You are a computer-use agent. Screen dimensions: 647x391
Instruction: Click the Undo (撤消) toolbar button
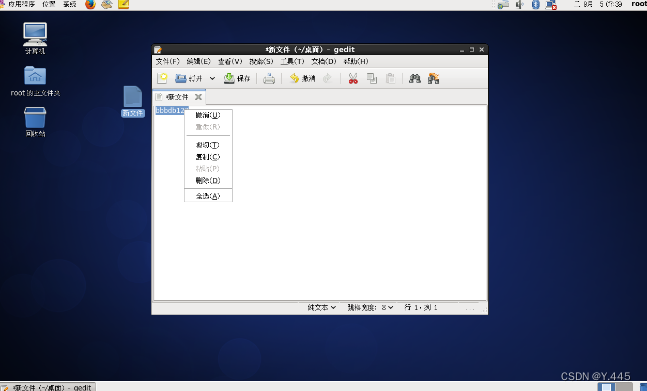302,78
